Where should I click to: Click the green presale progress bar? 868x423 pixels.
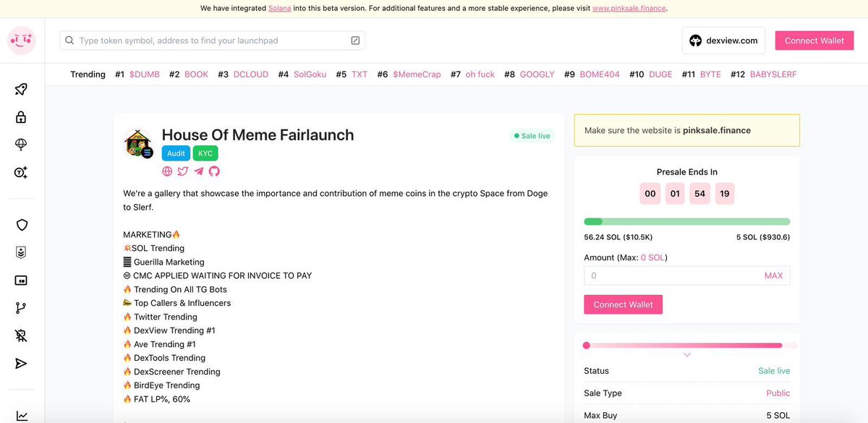[687, 221]
